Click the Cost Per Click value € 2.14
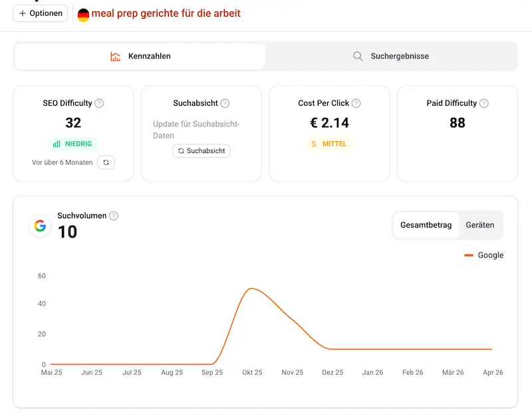This screenshot has height=416, width=532. 329,123
